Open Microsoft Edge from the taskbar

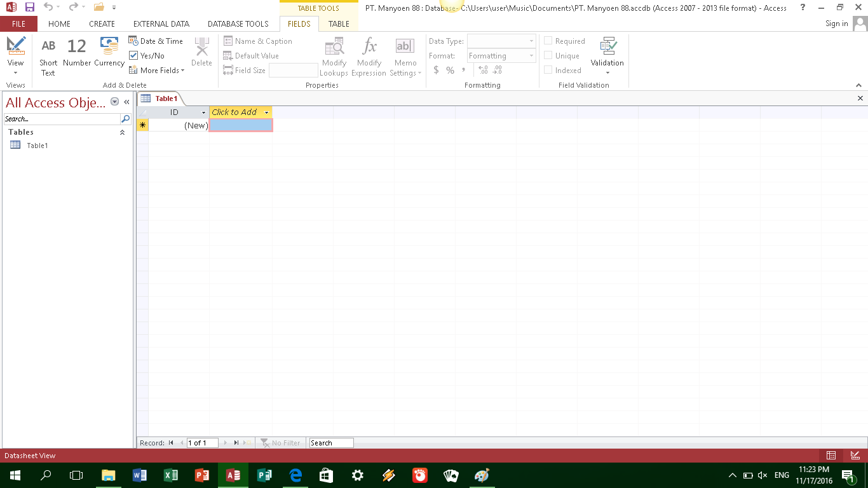click(x=295, y=475)
